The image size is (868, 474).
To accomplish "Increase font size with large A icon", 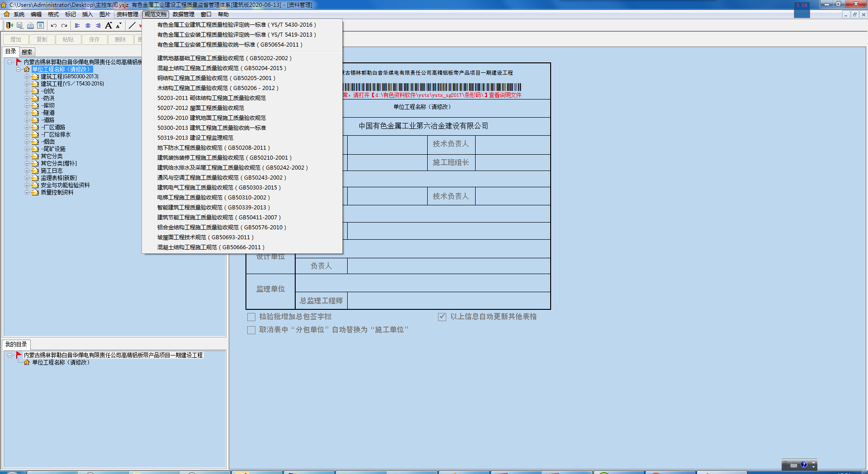I will coord(108,25).
